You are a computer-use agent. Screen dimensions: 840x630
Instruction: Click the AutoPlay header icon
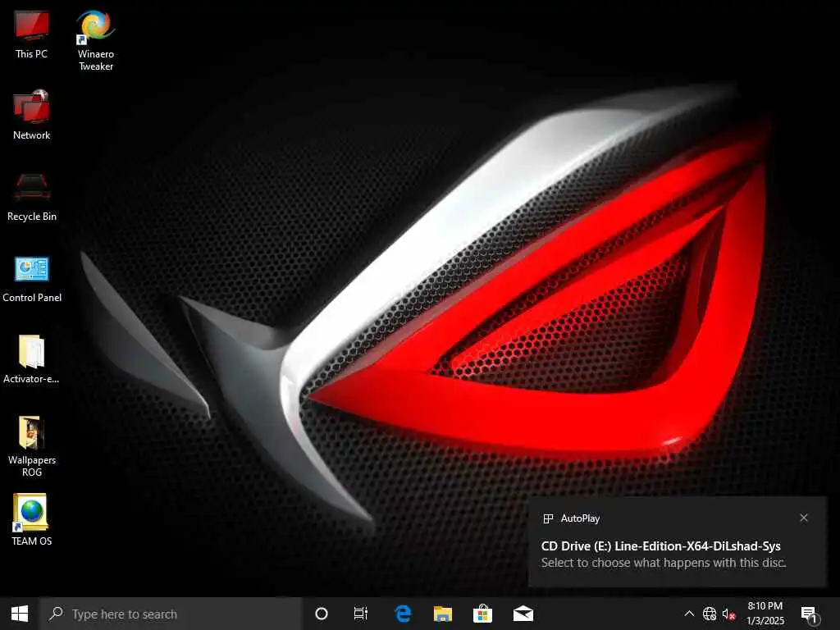(548, 518)
